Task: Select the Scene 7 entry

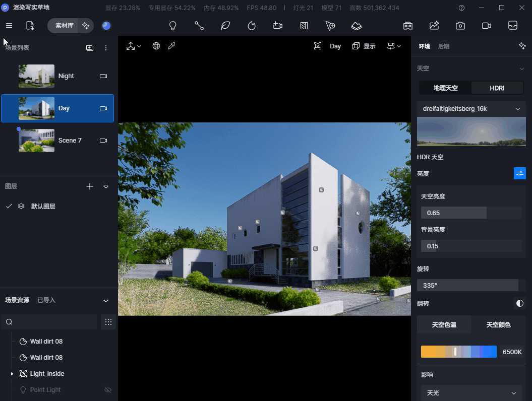Action: (57, 141)
